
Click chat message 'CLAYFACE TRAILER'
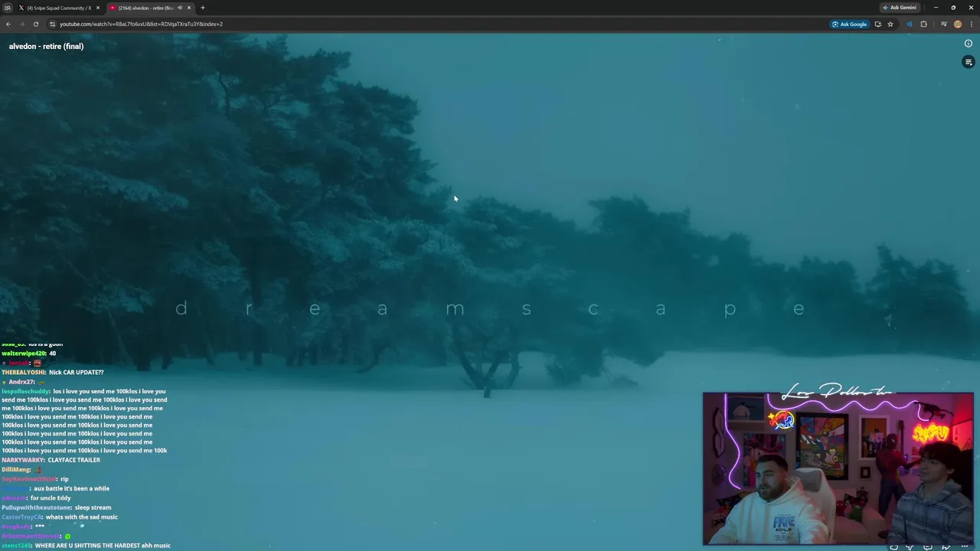(73, 460)
